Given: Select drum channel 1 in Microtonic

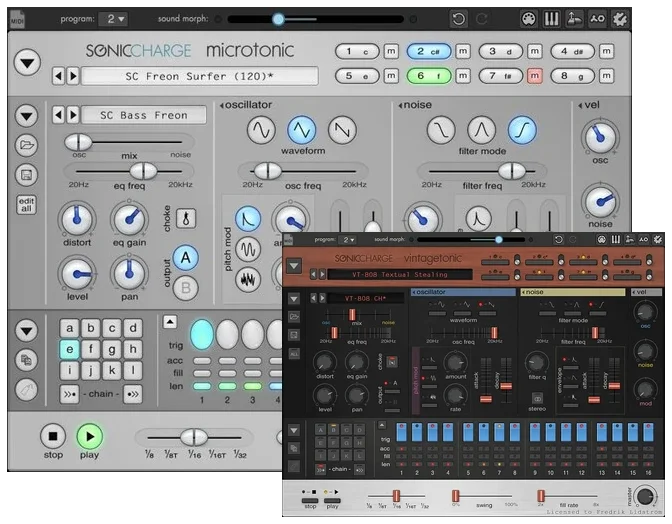Looking at the screenshot, I should click(x=357, y=51).
